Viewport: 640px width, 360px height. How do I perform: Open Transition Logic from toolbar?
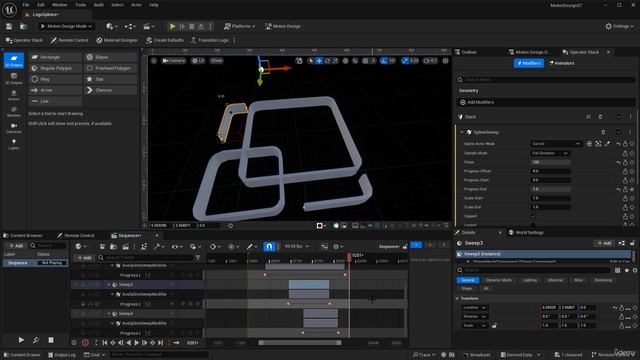click(x=210, y=40)
